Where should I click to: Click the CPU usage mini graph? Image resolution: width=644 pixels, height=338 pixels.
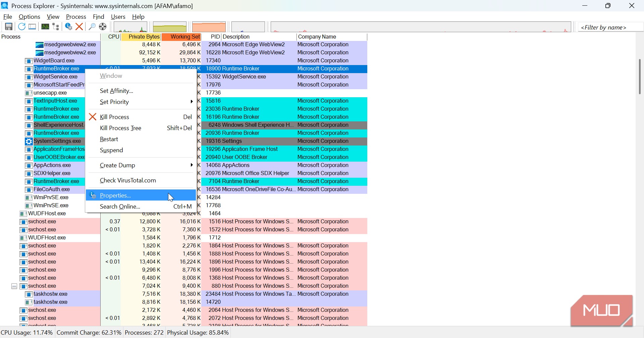[130, 27]
